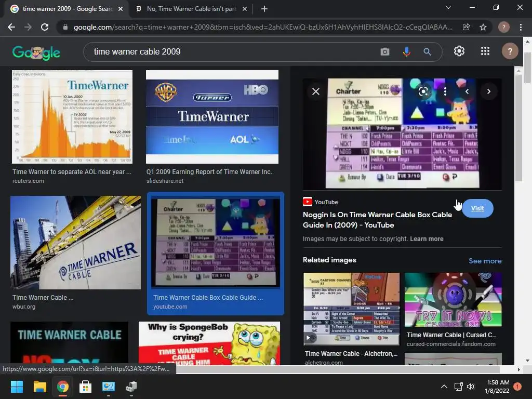Open the Q1 2009 Earning Report thumbnail
This screenshot has height=399, width=532.
[x=212, y=117]
